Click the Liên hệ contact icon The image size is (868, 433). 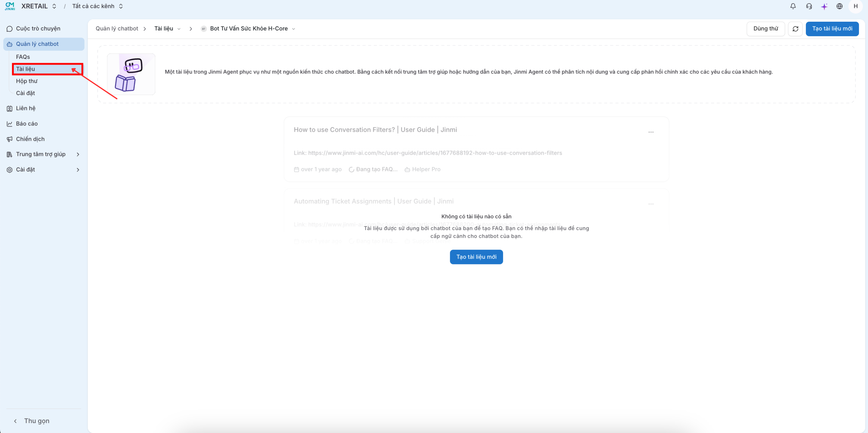9,109
